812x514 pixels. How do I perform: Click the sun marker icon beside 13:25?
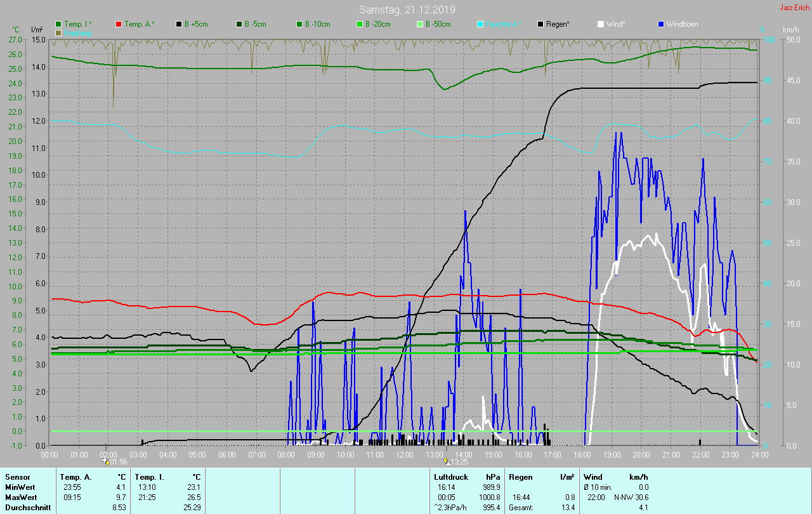[447, 462]
